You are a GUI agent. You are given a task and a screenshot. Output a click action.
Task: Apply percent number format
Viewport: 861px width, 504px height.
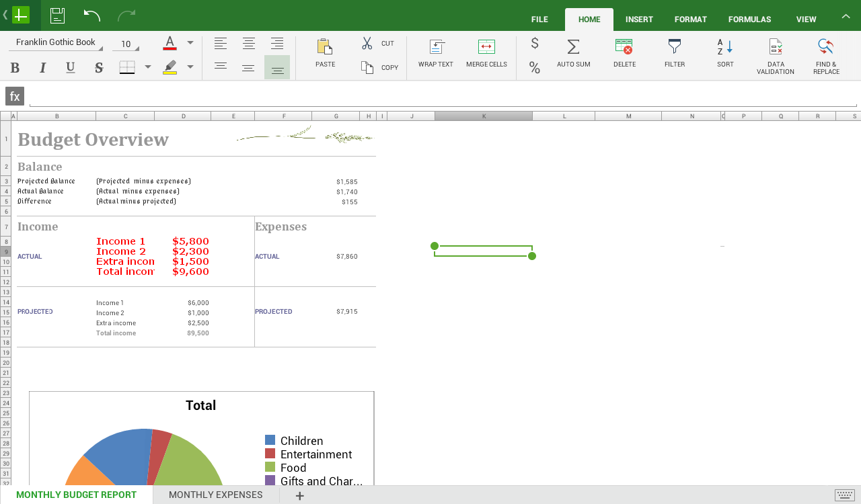535,67
